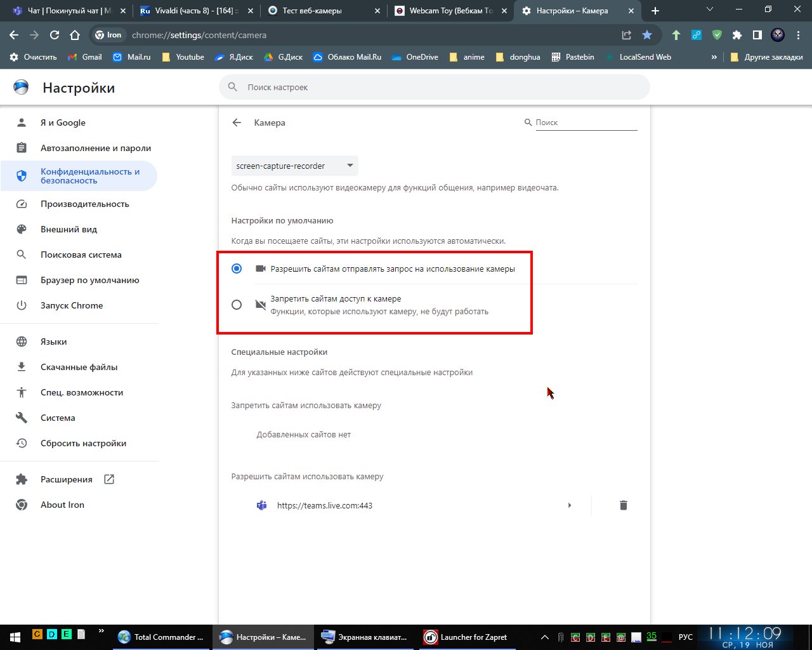Open the About Iron page
This screenshot has width=812, height=650.
[x=62, y=505]
